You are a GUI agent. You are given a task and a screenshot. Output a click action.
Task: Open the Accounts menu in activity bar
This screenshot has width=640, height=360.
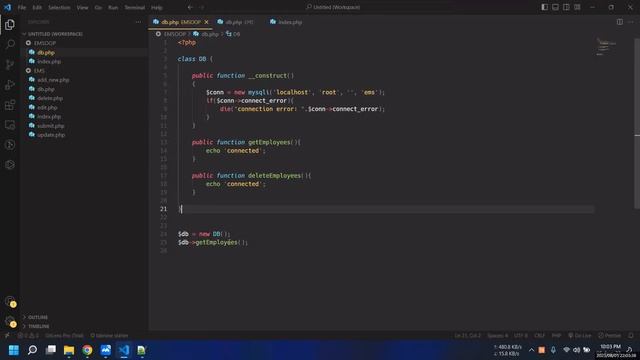pyautogui.click(x=10, y=302)
